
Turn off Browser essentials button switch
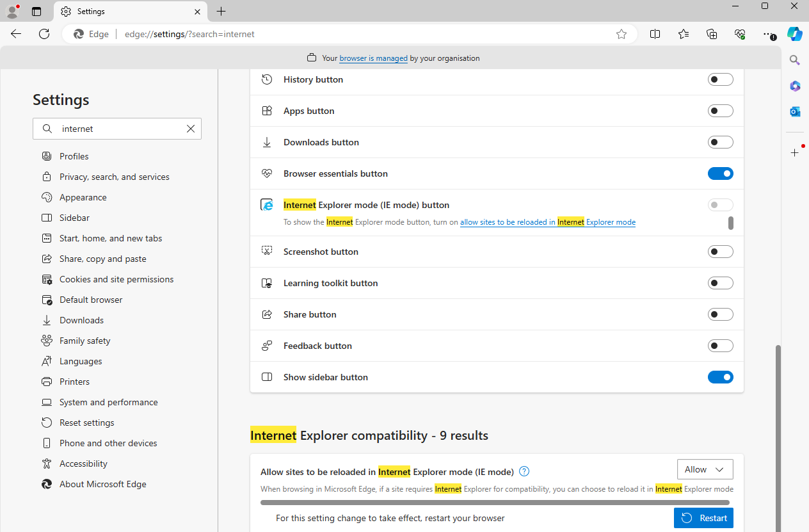(721, 173)
